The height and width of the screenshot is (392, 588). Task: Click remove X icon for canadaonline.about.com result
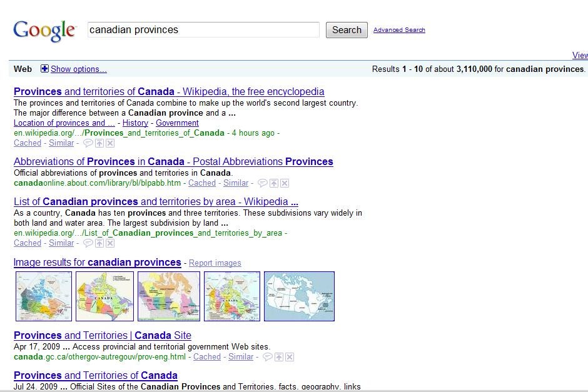tap(285, 183)
